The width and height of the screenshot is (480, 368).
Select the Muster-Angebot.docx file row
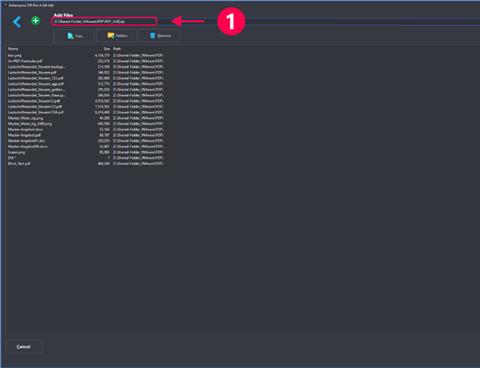[86, 129]
